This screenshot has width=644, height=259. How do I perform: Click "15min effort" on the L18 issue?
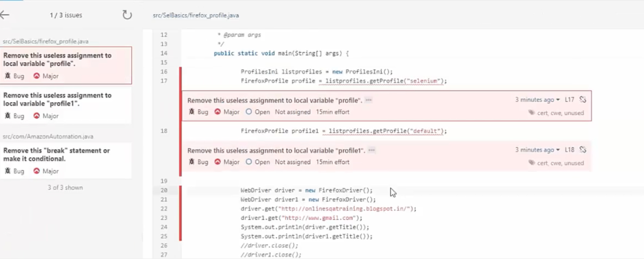pos(332,162)
